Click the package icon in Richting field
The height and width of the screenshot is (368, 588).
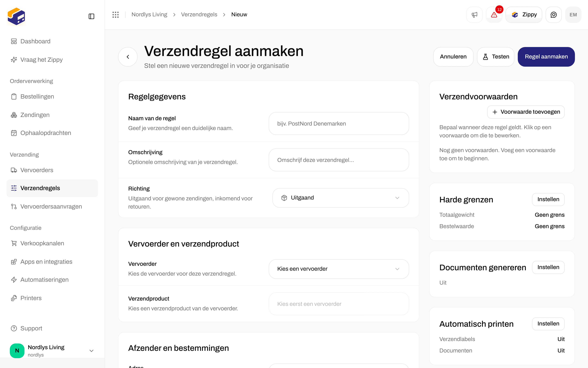pos(284,198)
